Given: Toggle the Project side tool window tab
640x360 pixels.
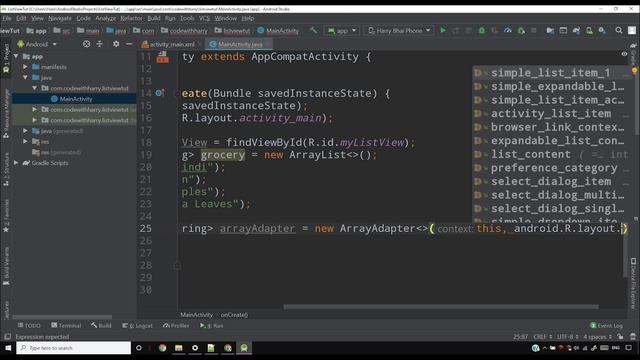Looking at the screenshot, I should [6, 58].
